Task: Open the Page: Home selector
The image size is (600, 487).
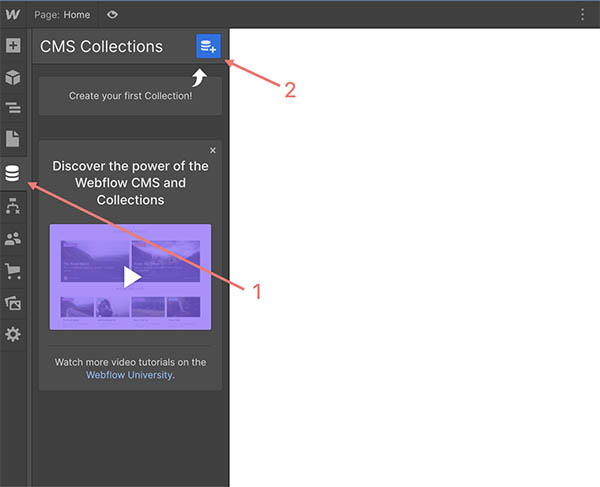Action: (62, 15)
